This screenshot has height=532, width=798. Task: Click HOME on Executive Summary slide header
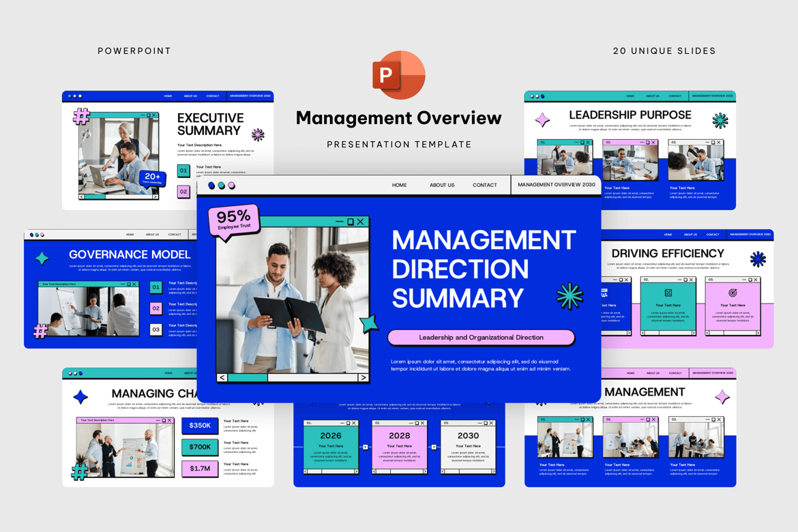pyautogui.click(x=168, y=96)
